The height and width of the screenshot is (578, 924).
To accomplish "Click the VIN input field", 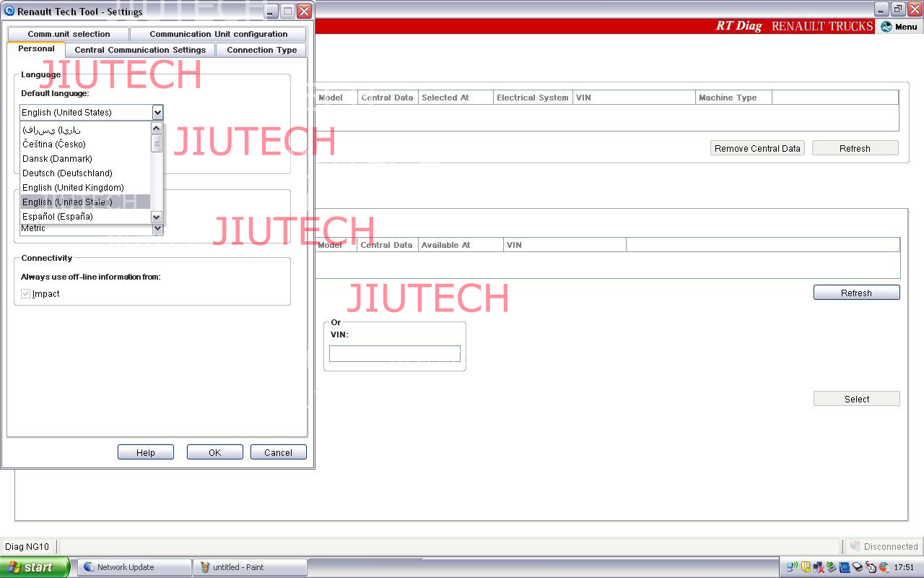I will coord(394,353).
